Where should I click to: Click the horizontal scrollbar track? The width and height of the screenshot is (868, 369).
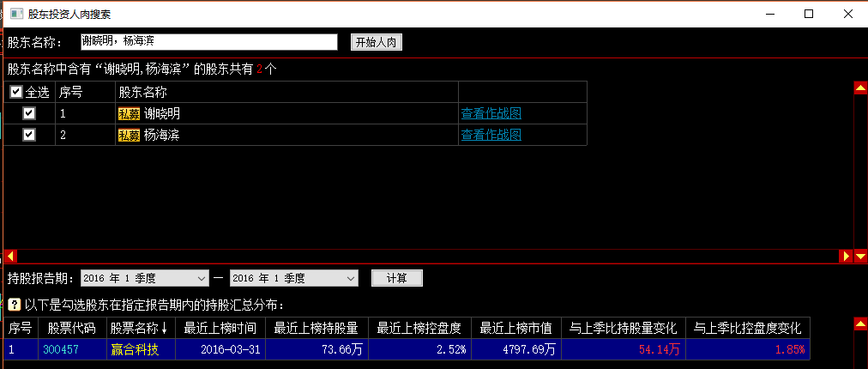pos(429,256)
